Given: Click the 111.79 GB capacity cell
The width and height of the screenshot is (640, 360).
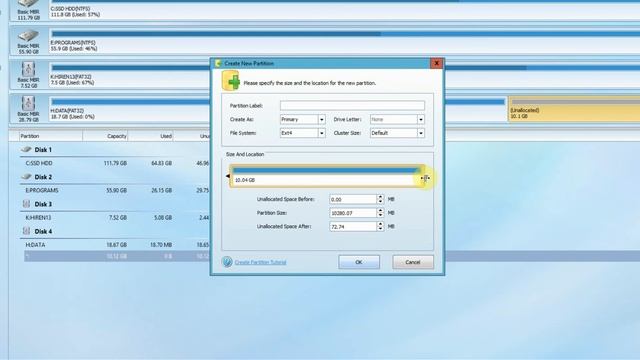Looking at the screenshot, I should [x=115, y=163].
